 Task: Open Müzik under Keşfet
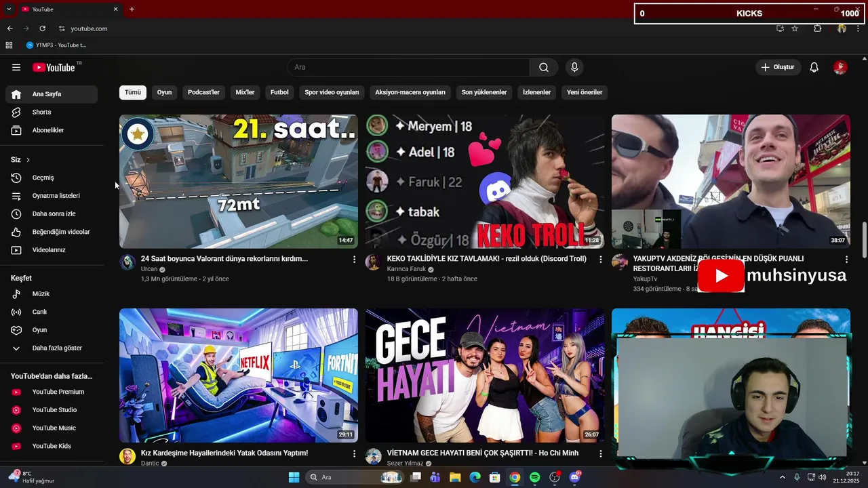point(52,293)
